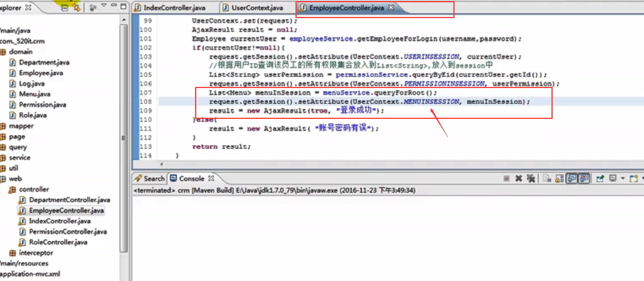Open the Display Selected Console dropdown arrow
Viewport: 644px width, 281px height.
coord(623,178)
